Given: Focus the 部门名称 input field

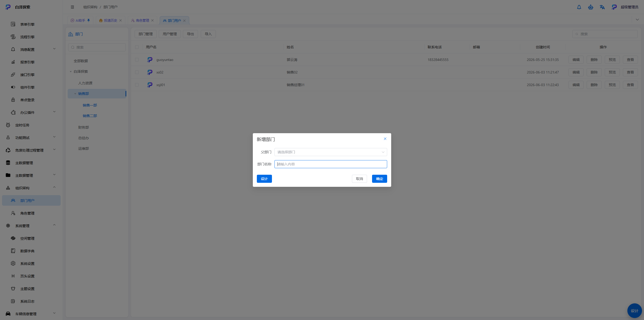Looking at the screenshot, I should pyautogui.click(x=331, y=164).
